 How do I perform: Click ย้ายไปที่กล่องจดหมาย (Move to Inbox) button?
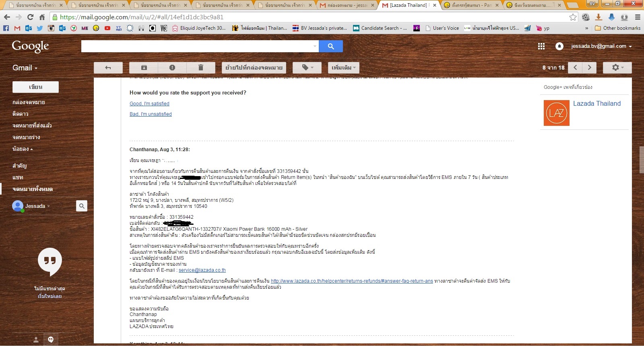(x=254, y=68)
